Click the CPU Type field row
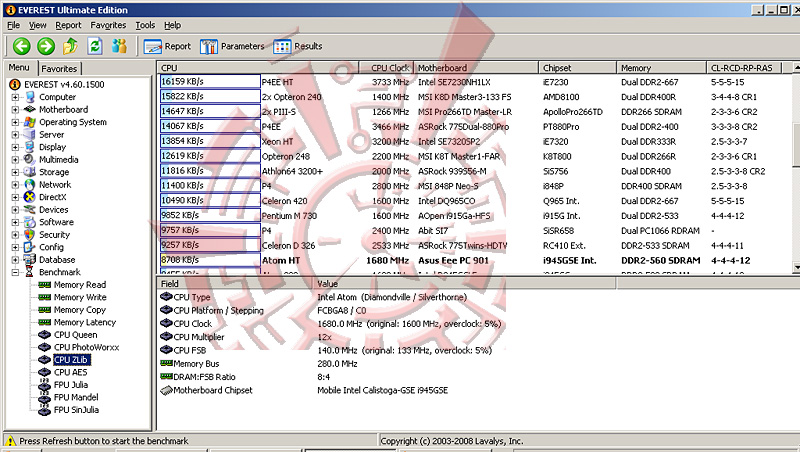Viewport: 800px width, 452px height. point(387,297)
